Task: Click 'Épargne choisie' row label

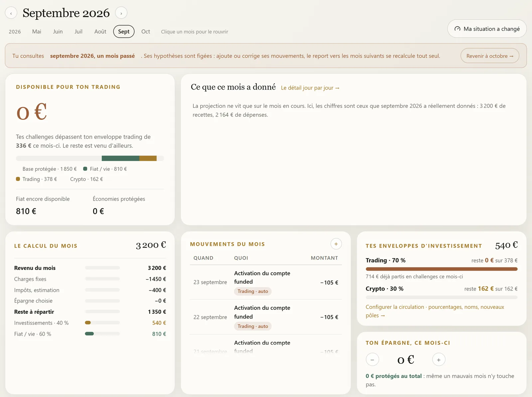Action: pos(33,301)
